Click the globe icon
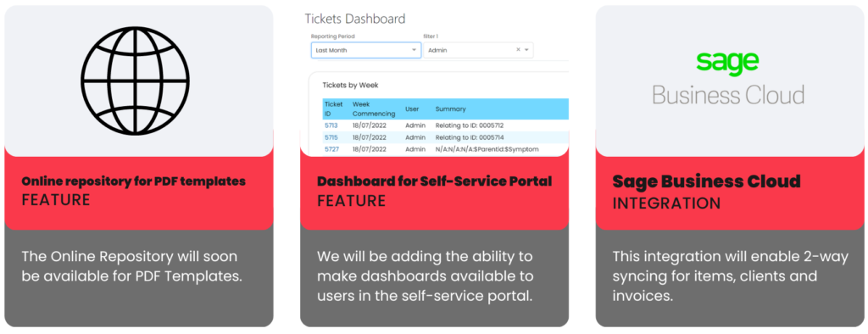 point(135,80)
